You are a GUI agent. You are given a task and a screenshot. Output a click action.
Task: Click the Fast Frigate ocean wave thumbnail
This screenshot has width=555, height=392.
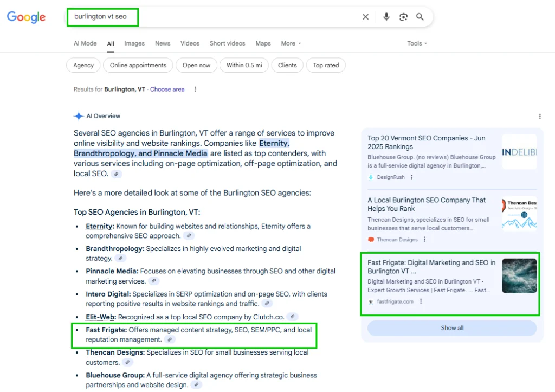click(x=519, y=276)
